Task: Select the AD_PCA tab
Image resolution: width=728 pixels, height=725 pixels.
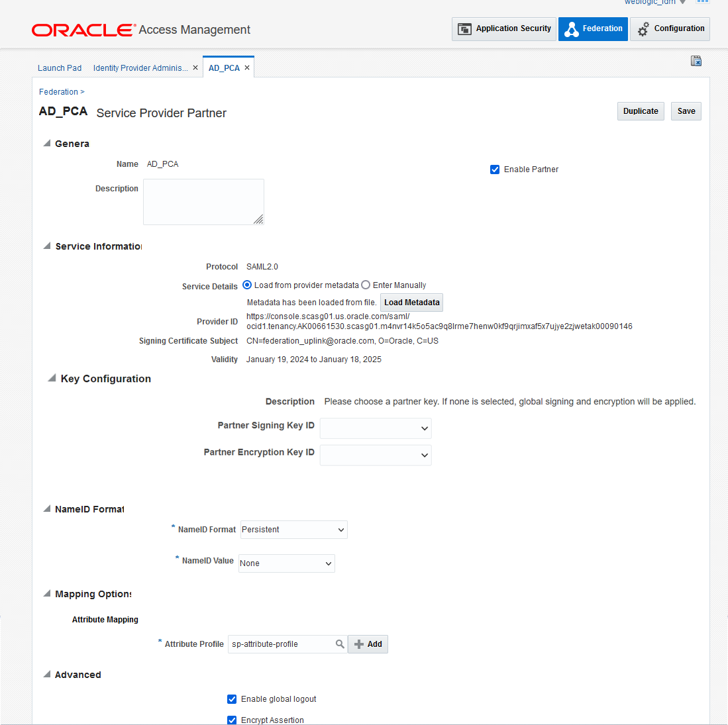Action: tap(224, 68)
